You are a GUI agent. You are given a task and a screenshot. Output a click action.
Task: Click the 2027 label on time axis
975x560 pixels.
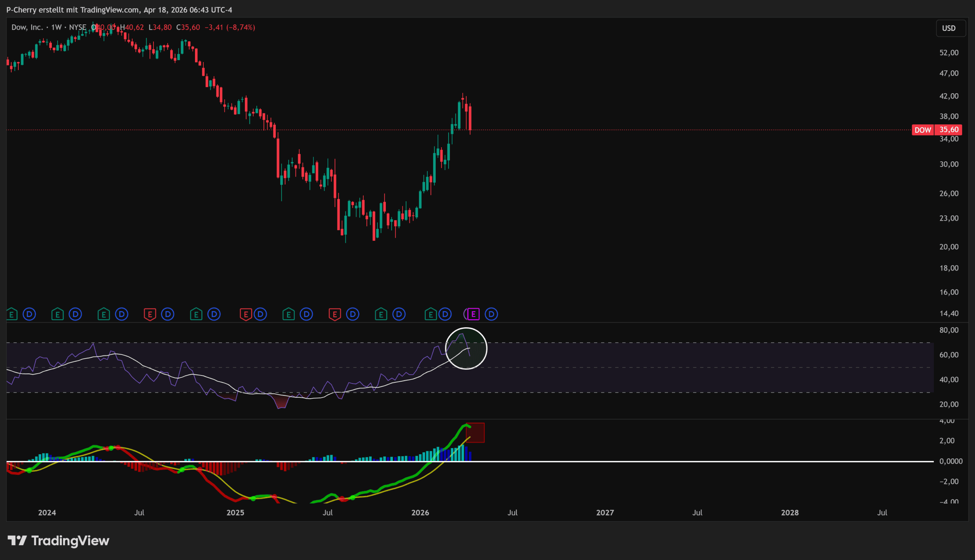[605, 513]
